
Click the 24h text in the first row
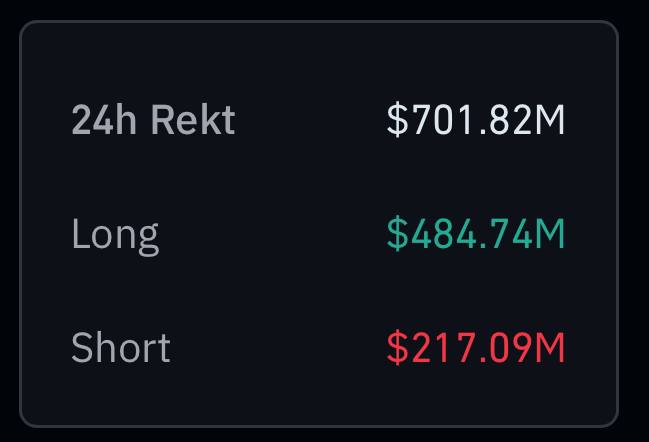click(104, 120)
